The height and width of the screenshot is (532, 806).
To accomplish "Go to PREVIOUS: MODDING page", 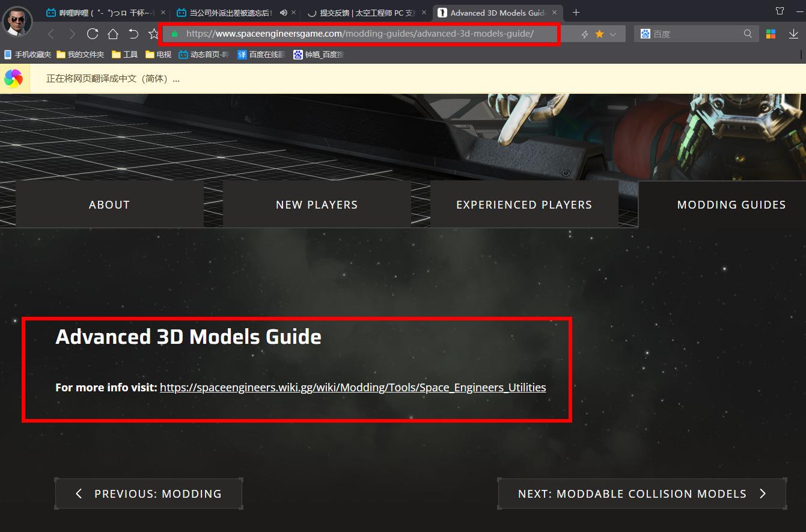I will (148, 494).
